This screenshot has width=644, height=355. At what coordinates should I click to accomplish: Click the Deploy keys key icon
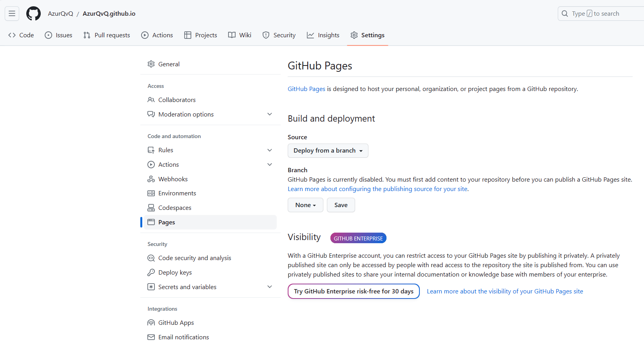click(x=151, y=272)
